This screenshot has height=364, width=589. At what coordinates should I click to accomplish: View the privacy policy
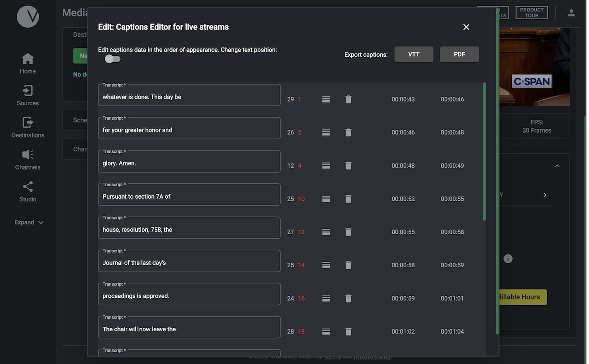coord(373,356)
